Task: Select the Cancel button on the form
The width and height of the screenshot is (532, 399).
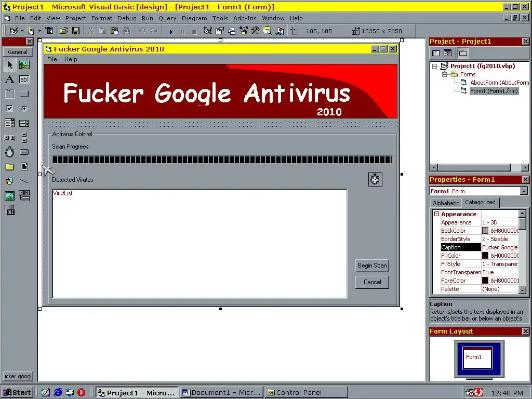Action: [372, 282]
